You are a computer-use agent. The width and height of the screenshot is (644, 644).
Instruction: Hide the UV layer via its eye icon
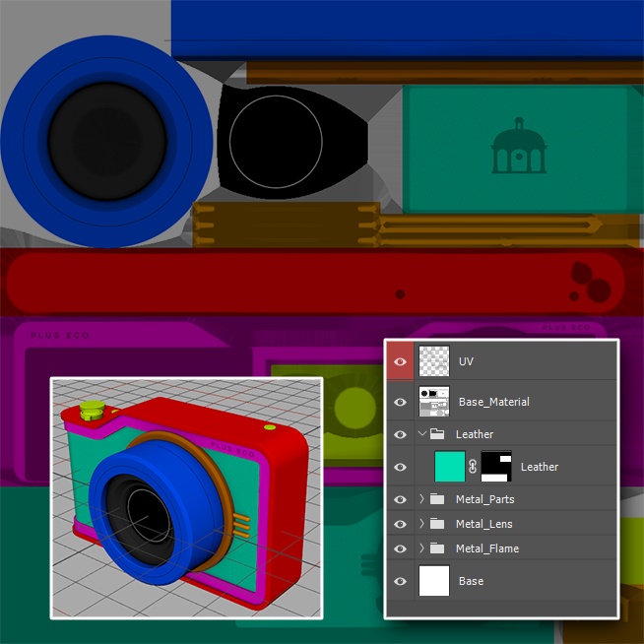pos(400,361)
